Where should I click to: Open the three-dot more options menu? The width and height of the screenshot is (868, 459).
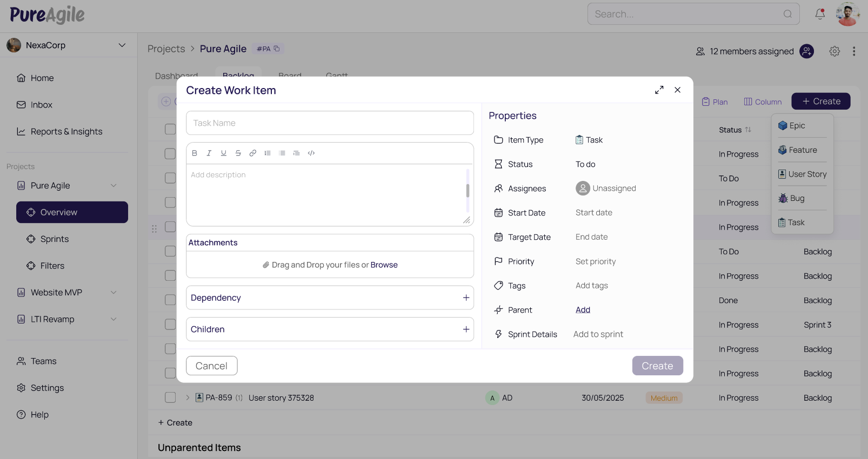point(854,51)
